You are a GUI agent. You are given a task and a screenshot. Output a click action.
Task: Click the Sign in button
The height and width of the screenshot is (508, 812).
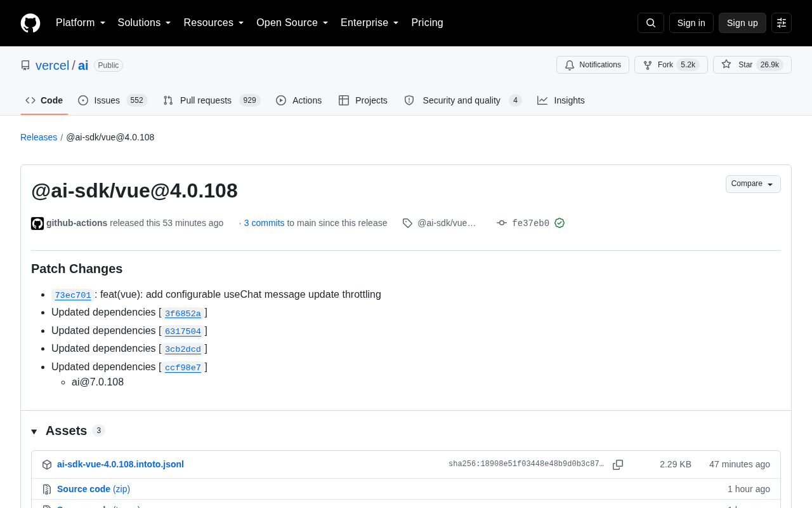pos(691,23)
